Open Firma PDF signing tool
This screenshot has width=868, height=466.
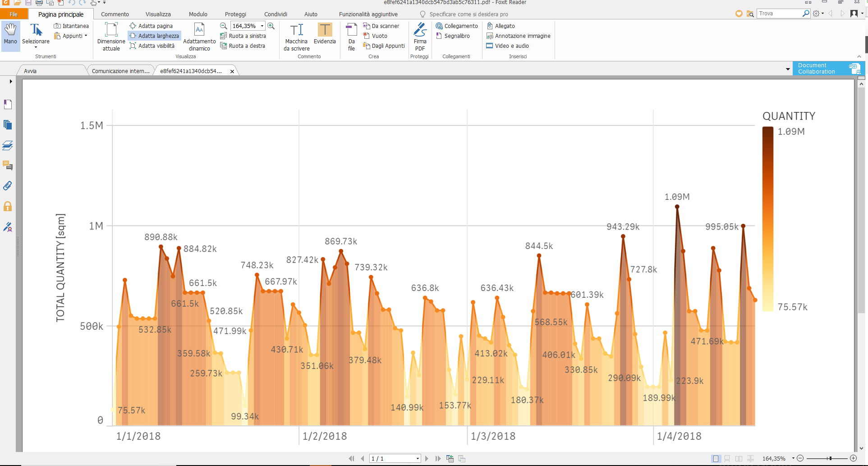pos(420,37)
